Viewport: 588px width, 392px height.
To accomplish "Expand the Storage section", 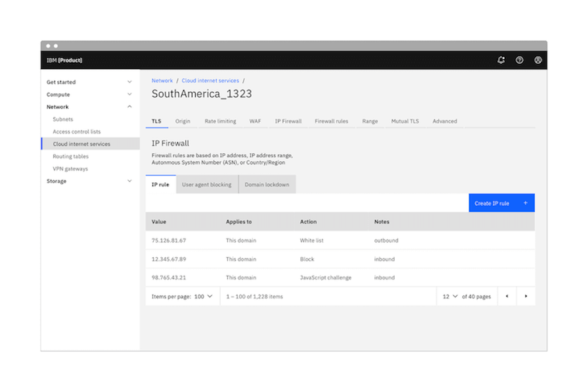I will pyautogui.click(x=90, y=181).
